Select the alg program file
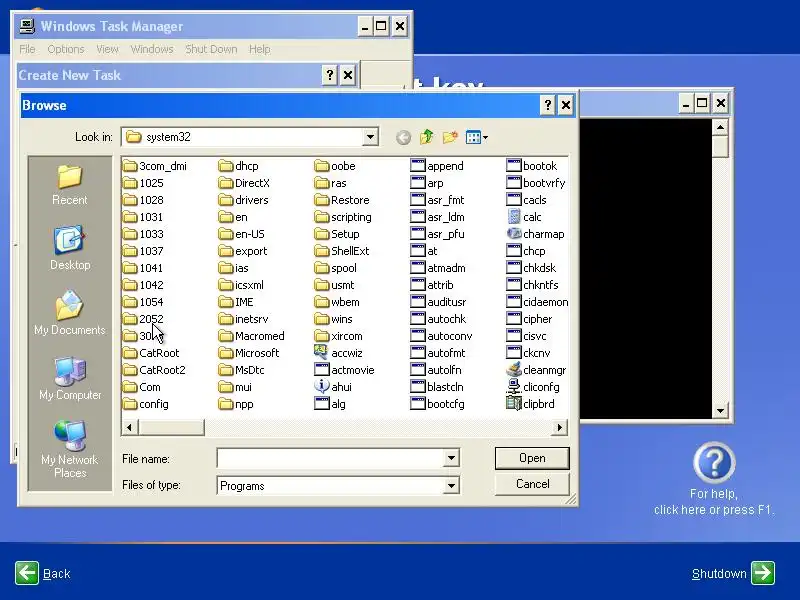This screenshot has height=600, width=800. pos(330,404)
